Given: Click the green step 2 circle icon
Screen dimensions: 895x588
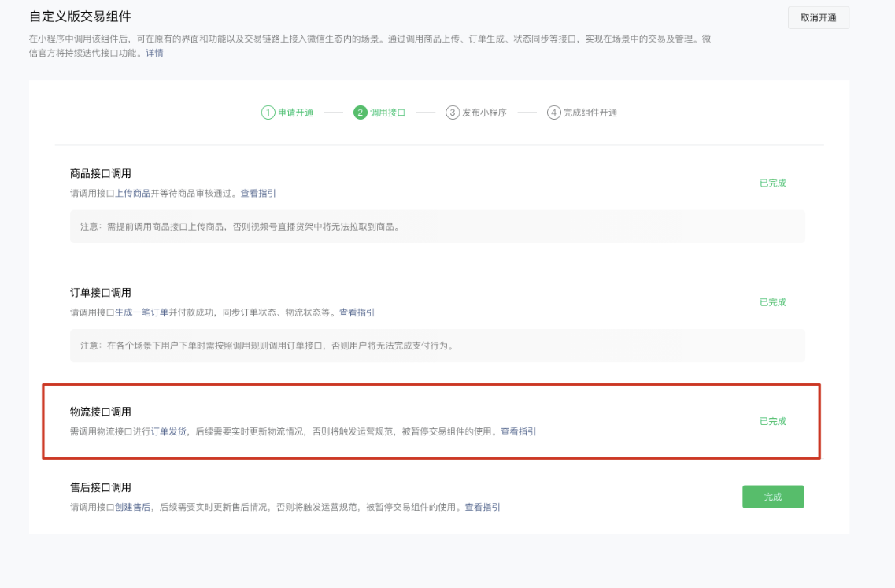Looking at the screenshot, I should 361,113.
